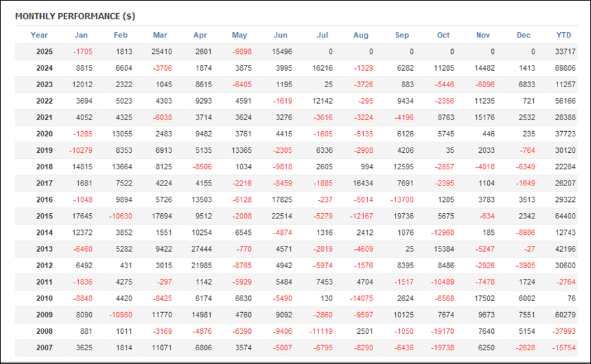Image resolution: width=591 pixels, height=364 pixels.
Task: Select the Aug column header
Action: [x=361, y=35]
